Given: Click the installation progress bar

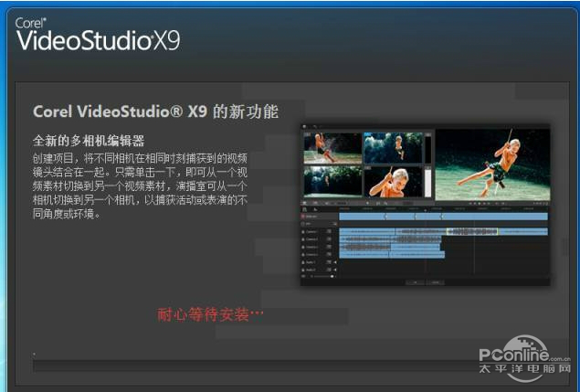Looking at the screenshot, I should tap(290, 366).
